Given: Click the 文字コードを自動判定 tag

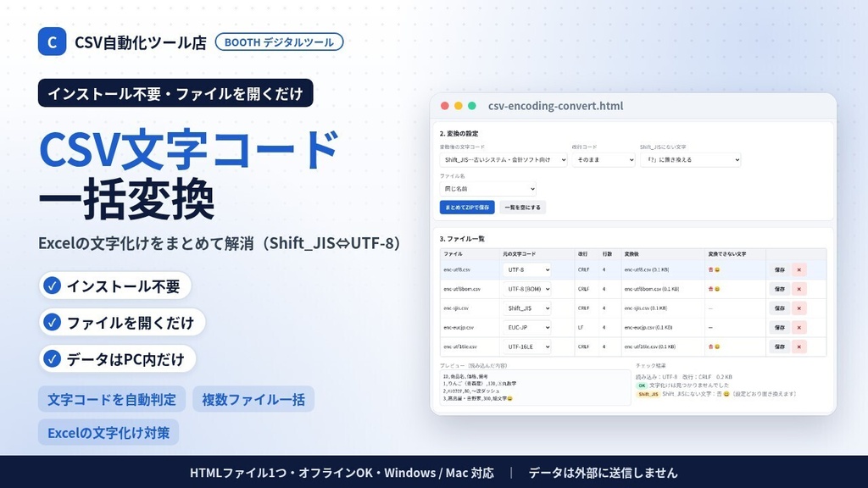Looking at the screenshot, I should [112, 399].
